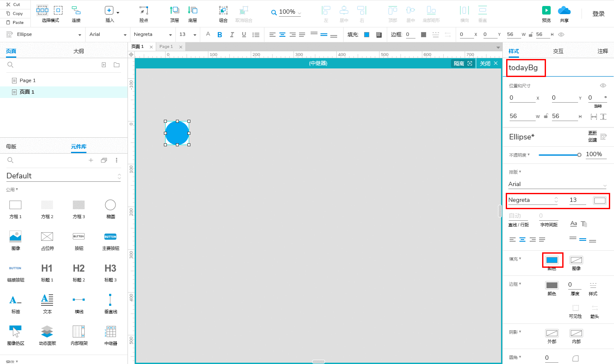Choose the control point tool
614x364 pixels.
[144, 14]
